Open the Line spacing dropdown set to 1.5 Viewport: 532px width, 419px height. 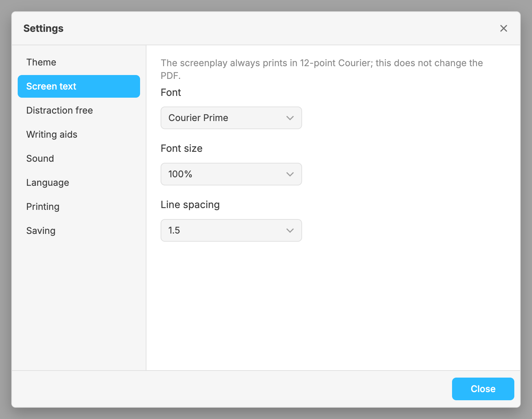point(231,230)
